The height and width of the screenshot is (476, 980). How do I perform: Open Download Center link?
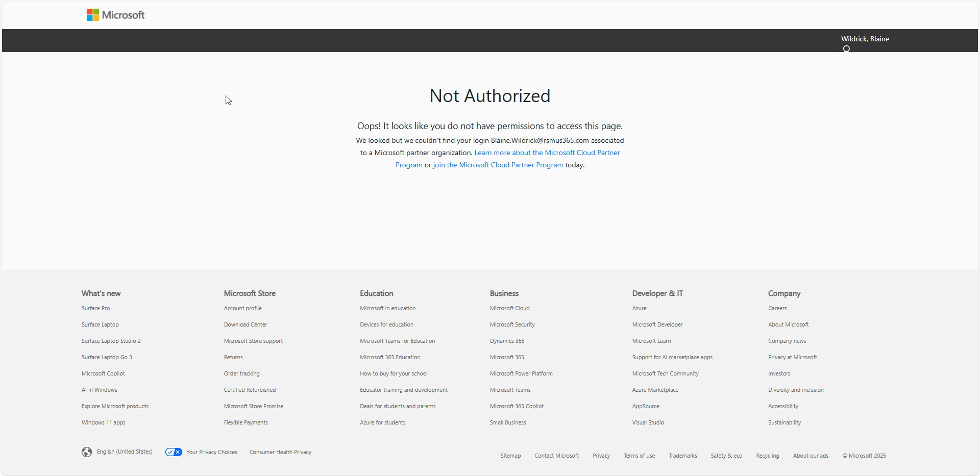click(x=246, y=324)
